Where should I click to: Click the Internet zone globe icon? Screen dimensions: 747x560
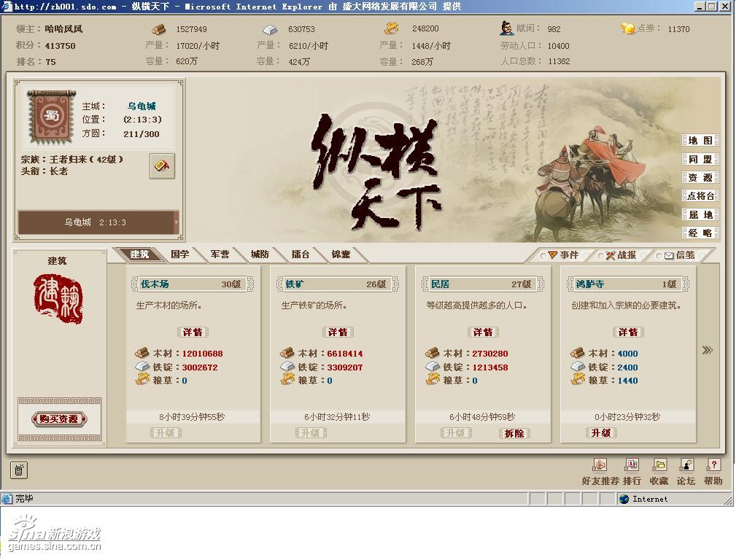point(624,499)
